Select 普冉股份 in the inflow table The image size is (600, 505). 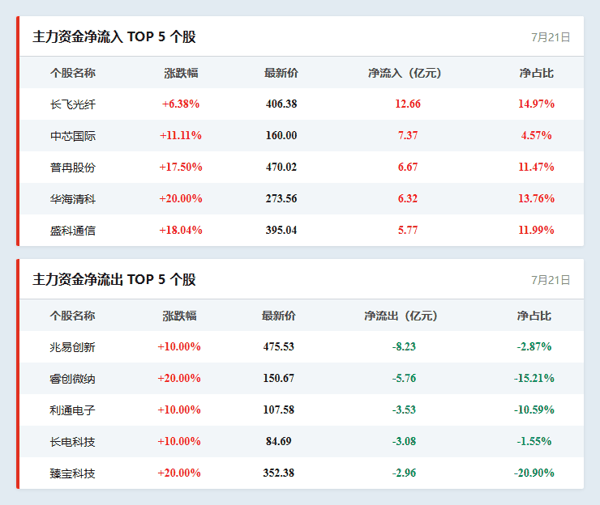[73, 167]
